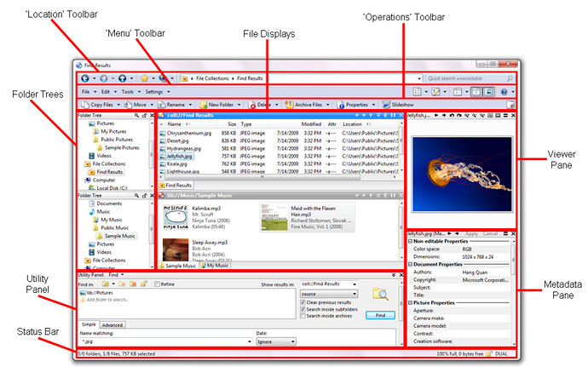Collapse Picture Properties section
Viewport: 588px width, 367px height.
[410, 302]
